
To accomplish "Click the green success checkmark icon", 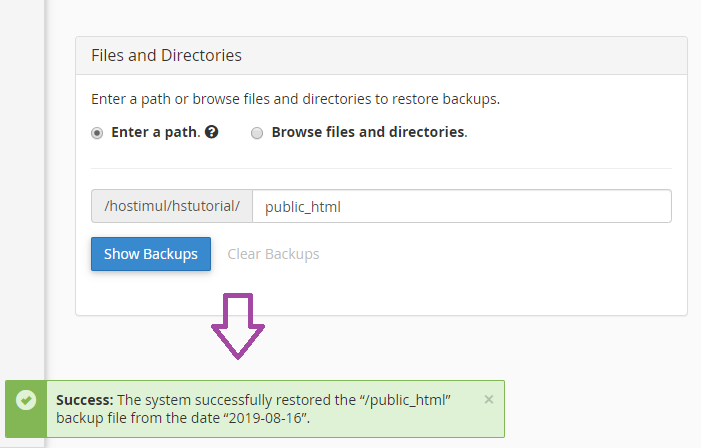I will point(26,400).
